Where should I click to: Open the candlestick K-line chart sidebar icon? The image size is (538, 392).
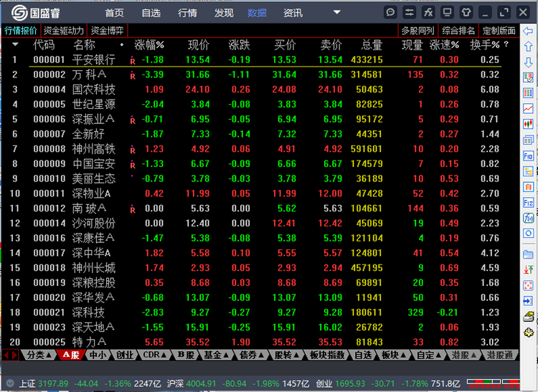point(528,124)
